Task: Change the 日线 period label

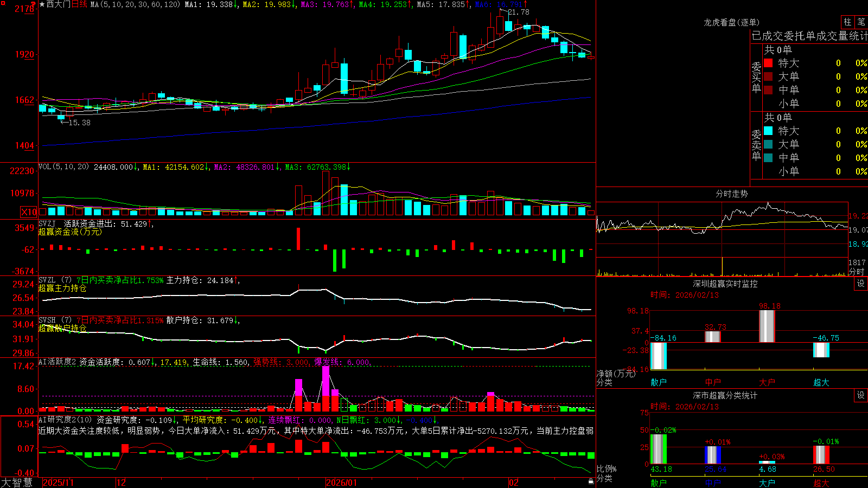Action: (79, 4)
